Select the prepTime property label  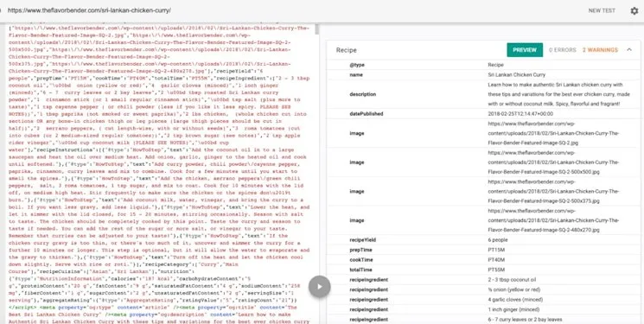(x=360, y=250)
